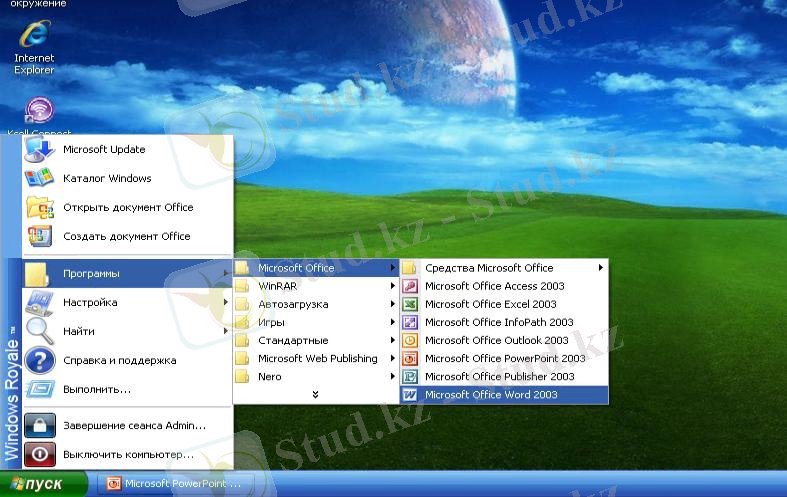Open Каталог Windows
This screenshot has height=497, width=787.
tap(128, 178)
